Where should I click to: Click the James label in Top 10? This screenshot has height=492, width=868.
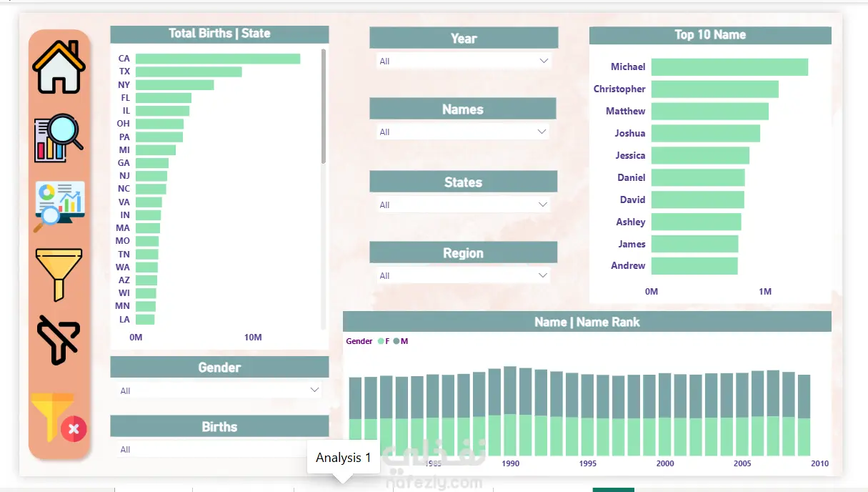tap(632, 245)
